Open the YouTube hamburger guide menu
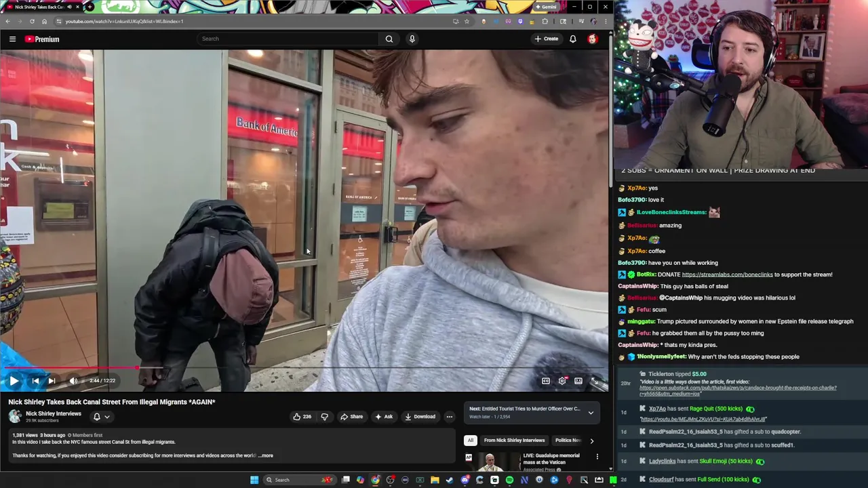This screenshot has height=488, width=868. pyautogui.click(x=12, y=39)
